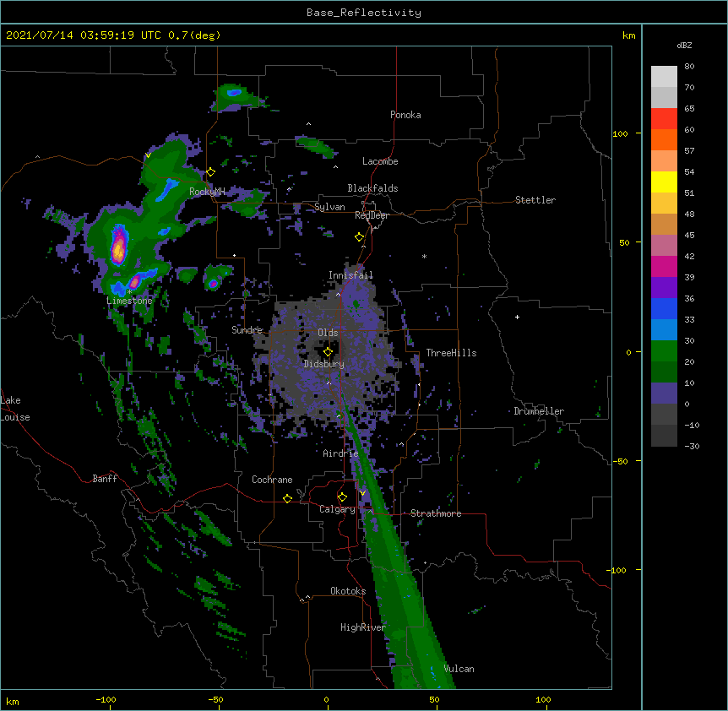Click the Drumheller city label
This screenshot has height=711, width=728.
[539, 411]
